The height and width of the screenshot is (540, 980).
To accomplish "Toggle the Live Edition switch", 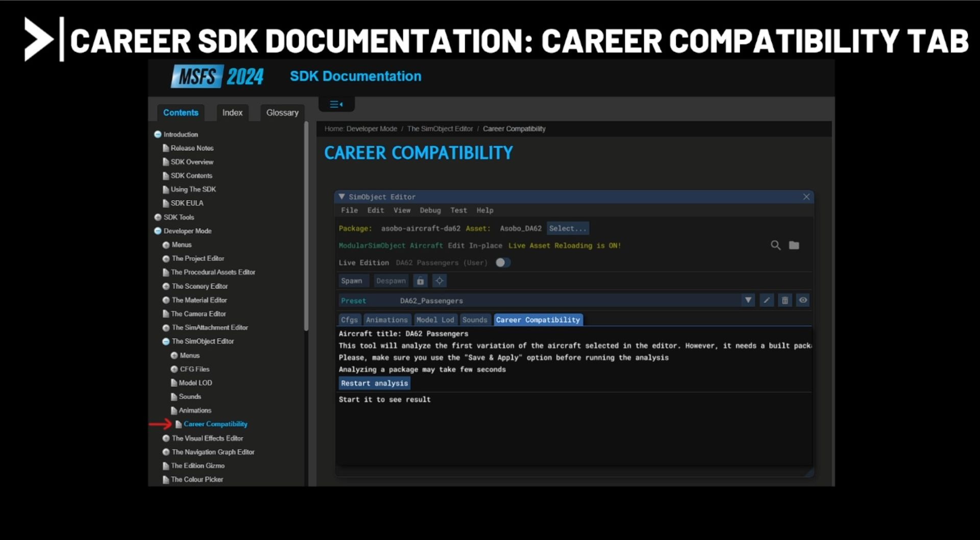I will click(x=503, y=262).
